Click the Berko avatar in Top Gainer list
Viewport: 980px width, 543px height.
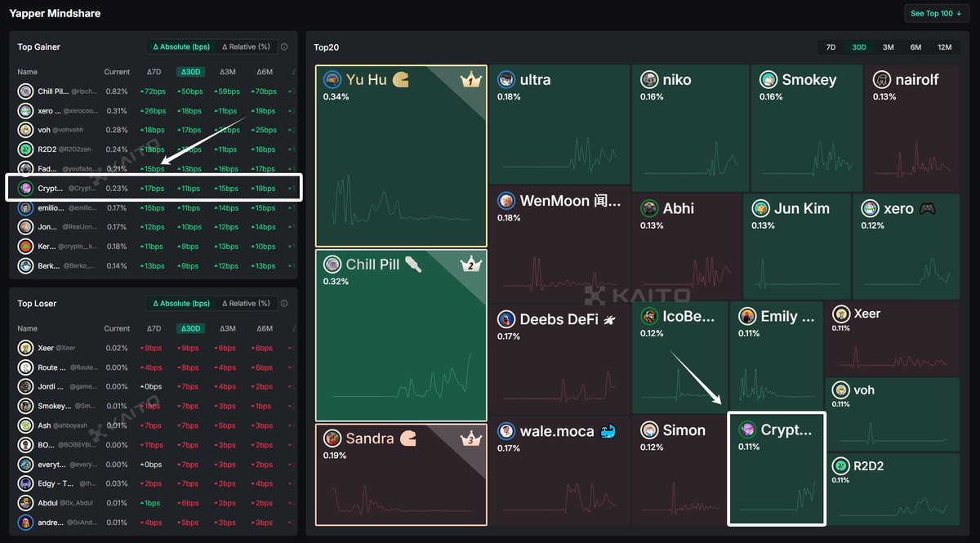[x=25, y=266]
